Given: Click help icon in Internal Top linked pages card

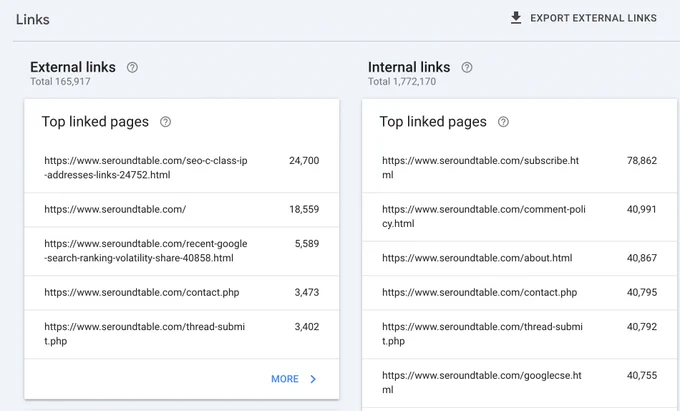Looking at the screenshot, I should 503,122.
